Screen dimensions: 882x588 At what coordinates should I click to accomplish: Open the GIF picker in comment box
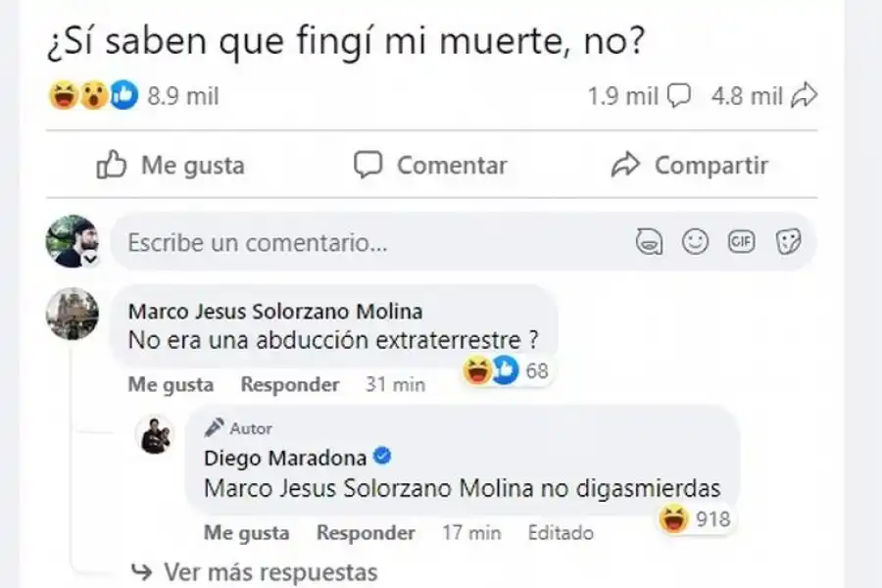pos(741,242)
